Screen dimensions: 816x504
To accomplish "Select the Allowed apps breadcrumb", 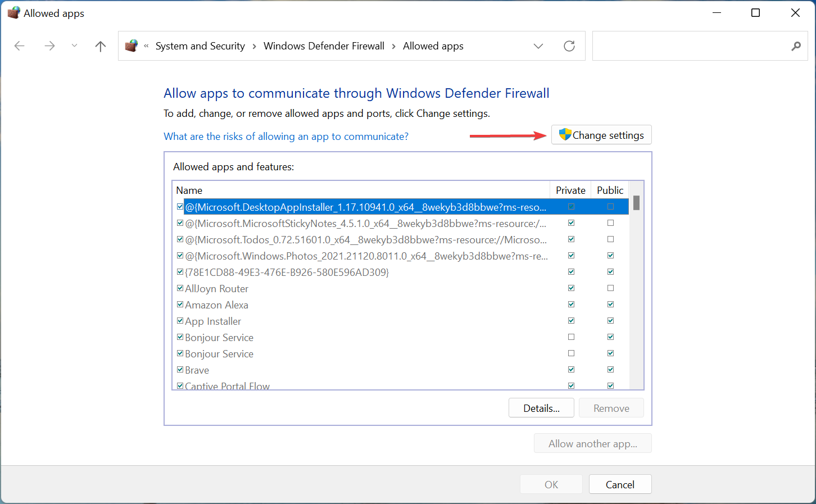I will pyautogui.click(x=433, y=46).
